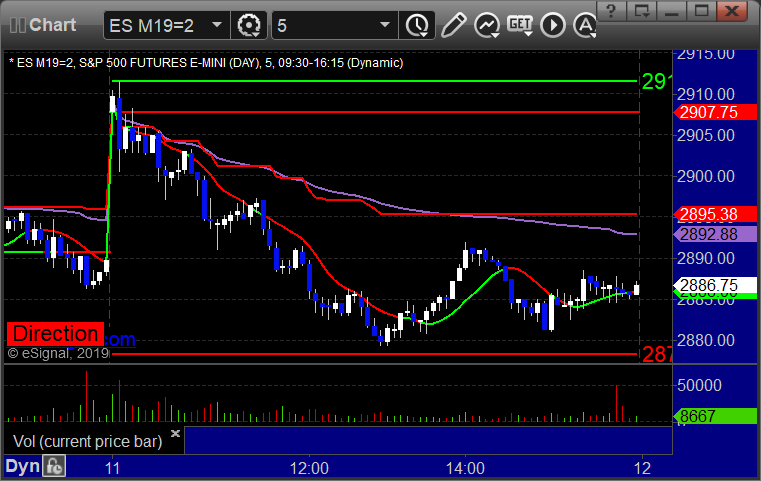Click the help question mark button
Screen dimensions: 761x481
(611, 11)
